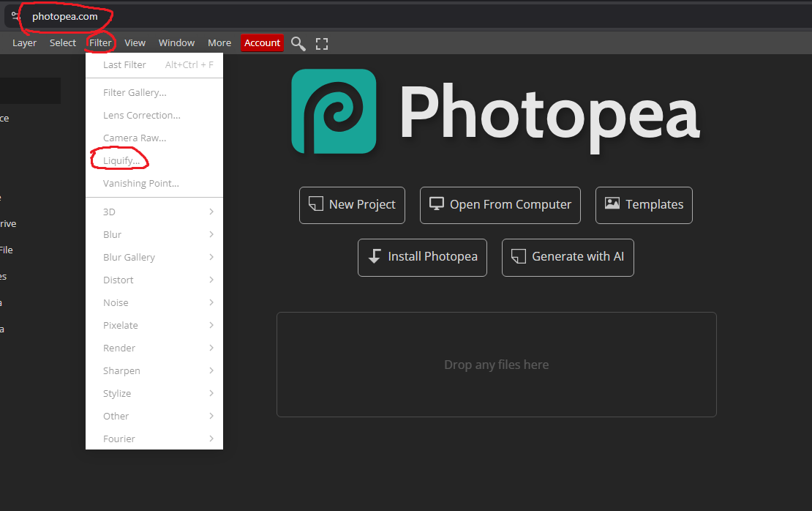Click Generate with AI button

568,258
